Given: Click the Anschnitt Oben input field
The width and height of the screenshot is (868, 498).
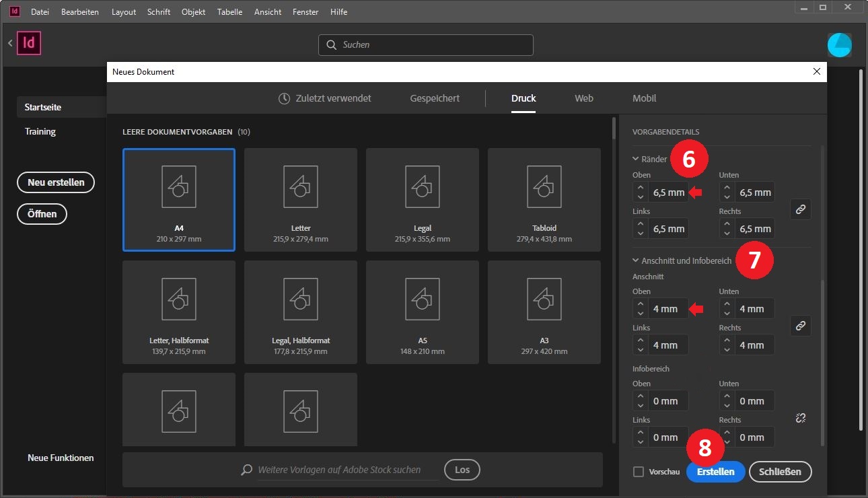Looking at the screenshot, I should coord(667,309).
